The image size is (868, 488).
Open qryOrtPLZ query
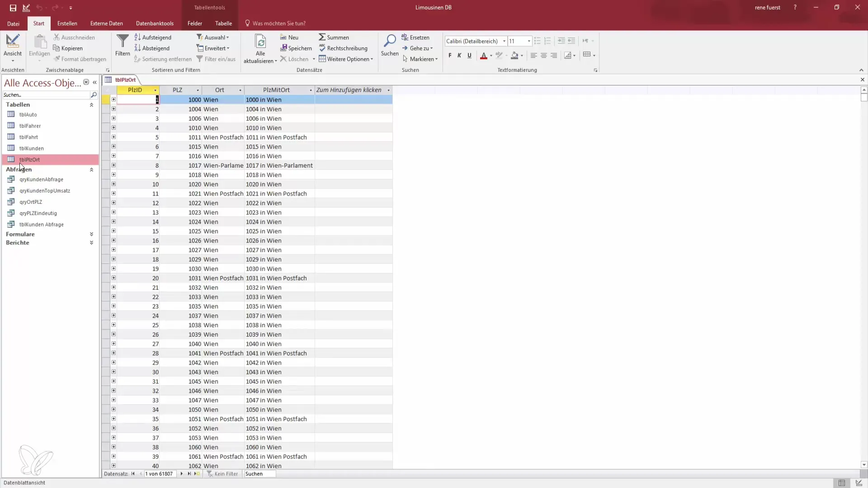tap(30, 202)
